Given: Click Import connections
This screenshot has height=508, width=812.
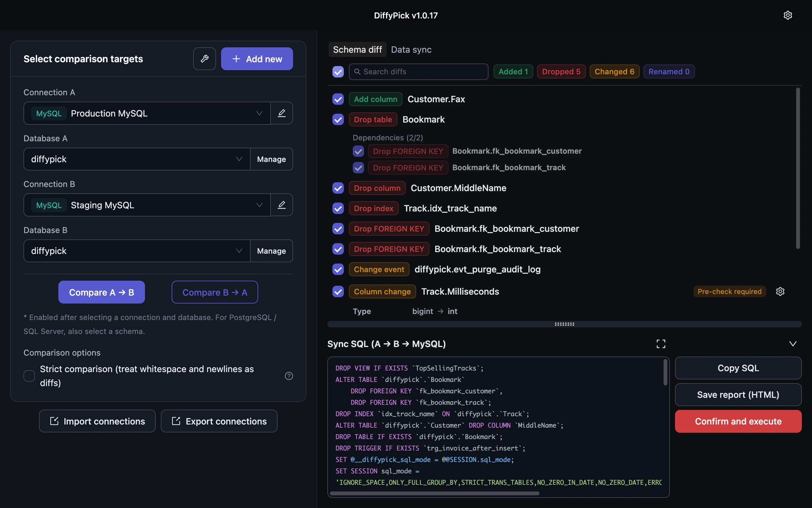Looking at the screenshot, I should 97,421.
